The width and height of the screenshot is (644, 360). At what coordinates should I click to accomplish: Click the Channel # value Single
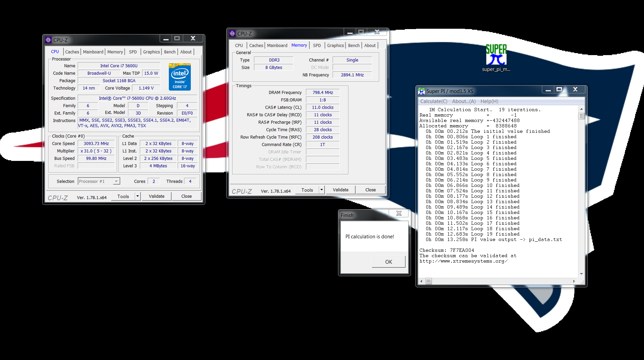[x=352, y=60]
